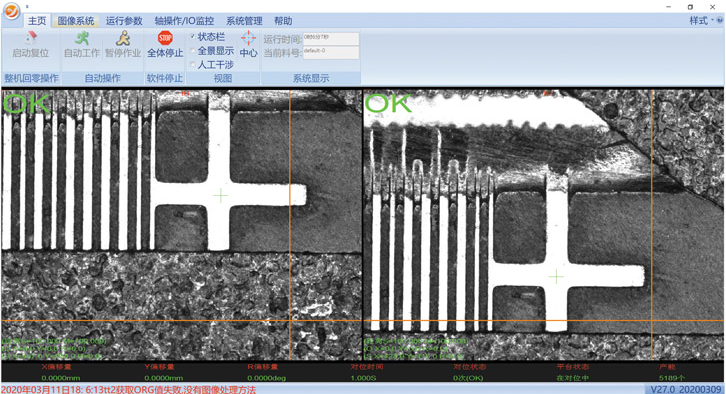Go to the 系统管理 tab

[x=244, y=21]
